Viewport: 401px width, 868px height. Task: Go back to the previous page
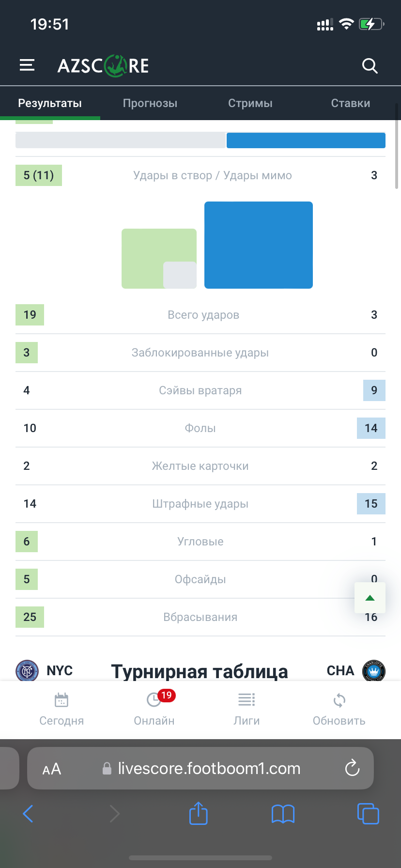pos(28,814)
